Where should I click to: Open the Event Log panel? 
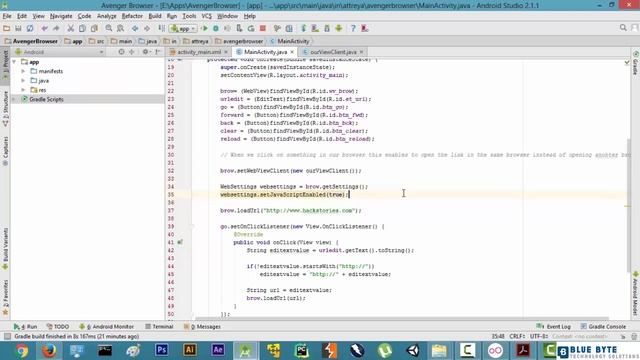(x=553, y=327)
